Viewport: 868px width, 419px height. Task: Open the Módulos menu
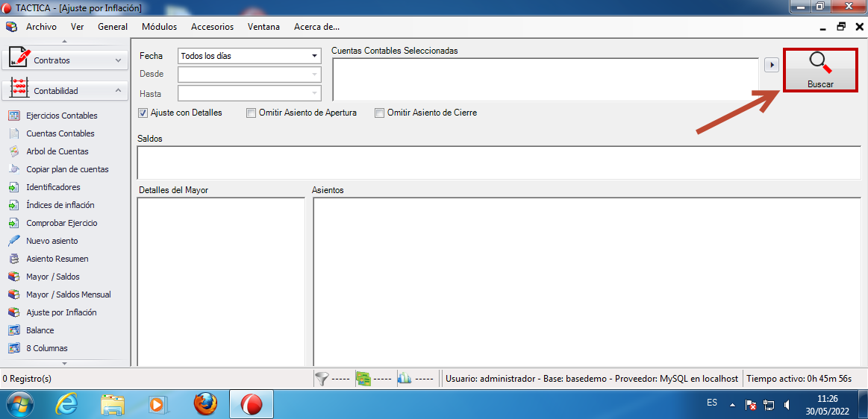(x=160, y=27)
